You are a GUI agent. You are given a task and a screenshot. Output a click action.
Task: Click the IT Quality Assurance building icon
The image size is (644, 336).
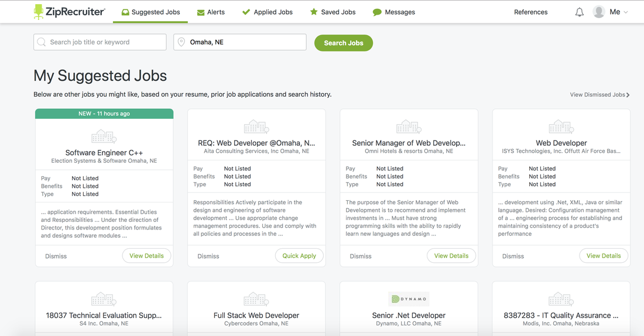tap(561, 299)
